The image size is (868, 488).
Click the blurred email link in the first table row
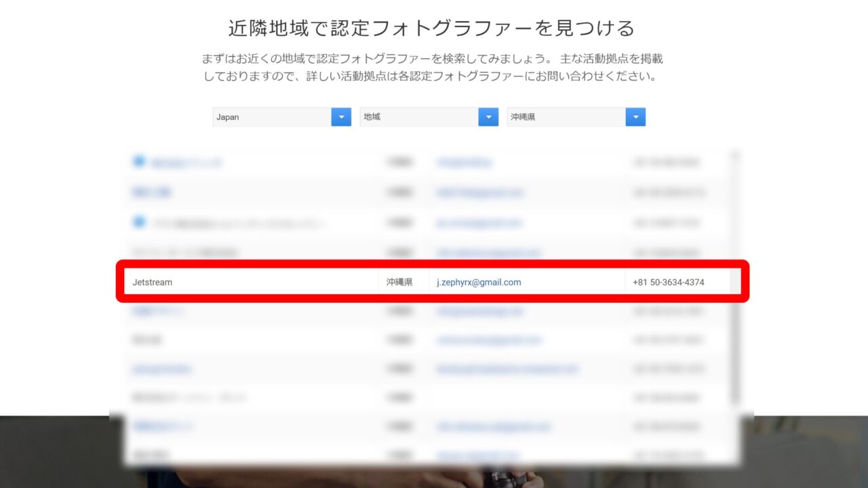click(465, 163)
